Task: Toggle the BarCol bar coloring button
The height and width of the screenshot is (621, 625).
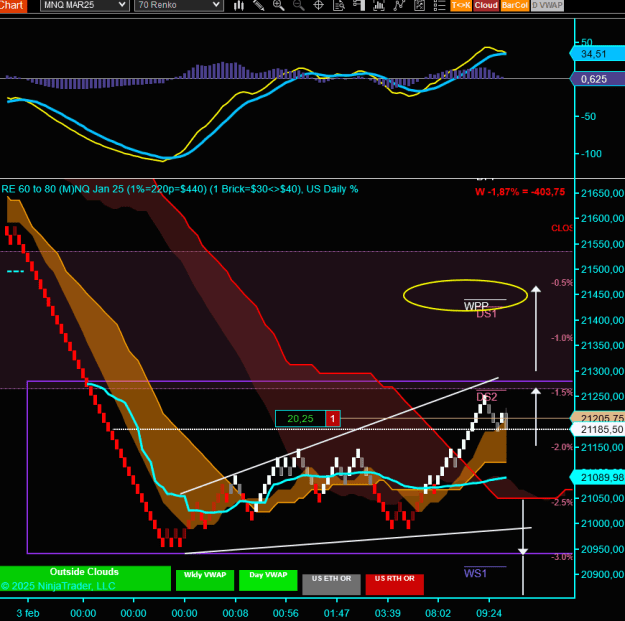Action: (515, 5)
